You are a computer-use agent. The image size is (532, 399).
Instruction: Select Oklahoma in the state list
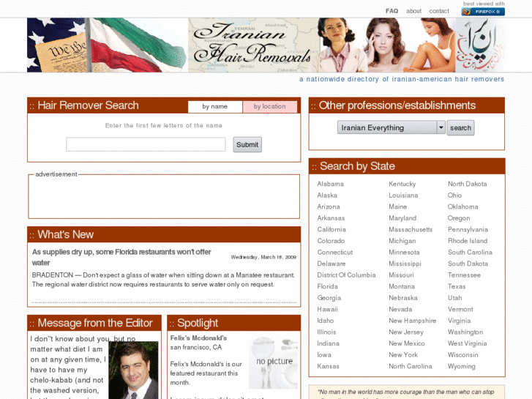pos(462,206)
